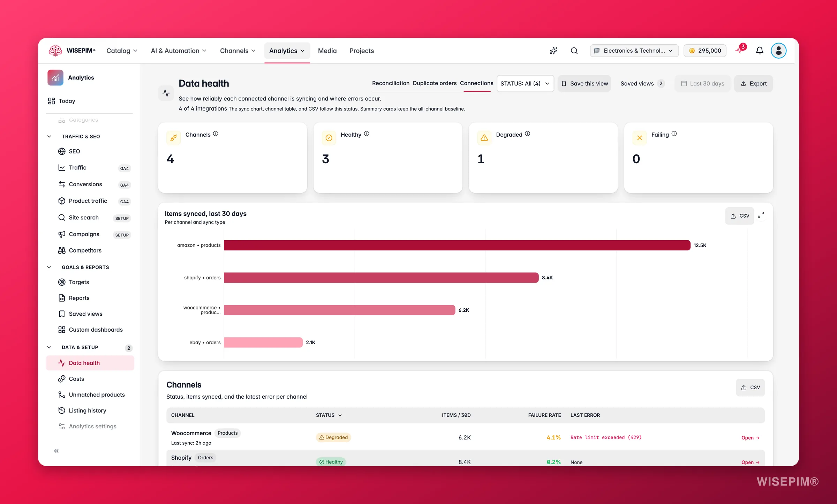Open the AI & Automation menu
The width and height of the screenshot is (837, 504).
coord(178,51)
